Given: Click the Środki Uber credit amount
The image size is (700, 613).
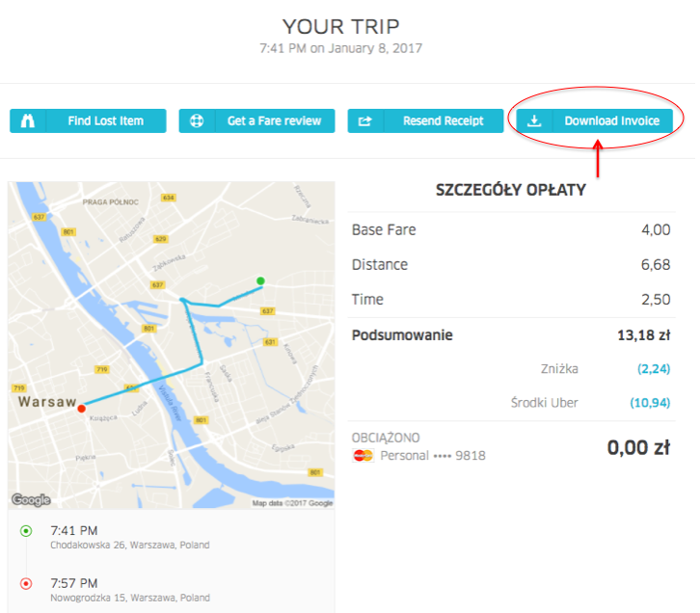Looking at the screenshot, I should tap(651, 403).
